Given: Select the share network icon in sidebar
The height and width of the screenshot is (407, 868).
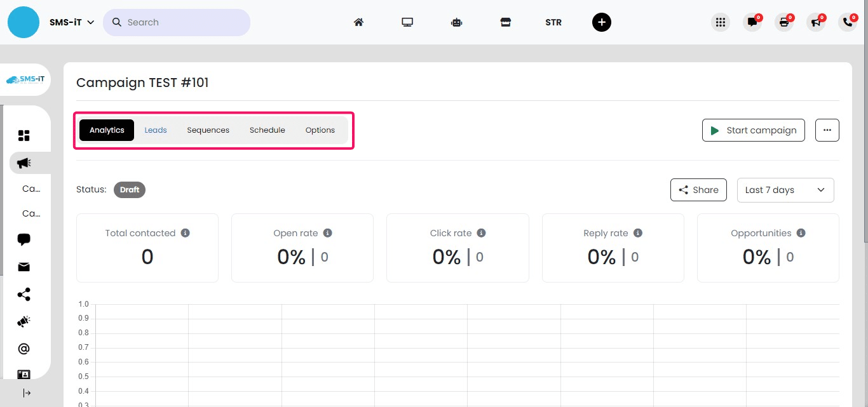Looking at the screenshot, I should (x=24, y=294).
